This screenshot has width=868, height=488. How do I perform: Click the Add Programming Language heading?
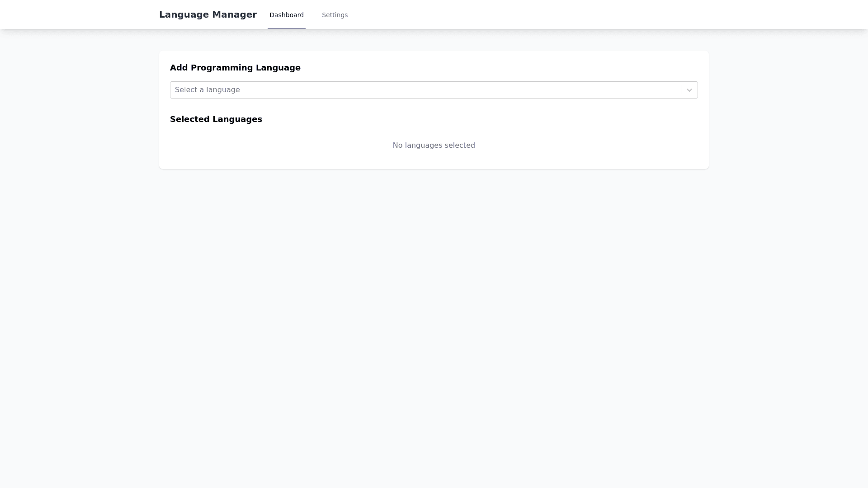pyautogui.click(x=235, y=68)
